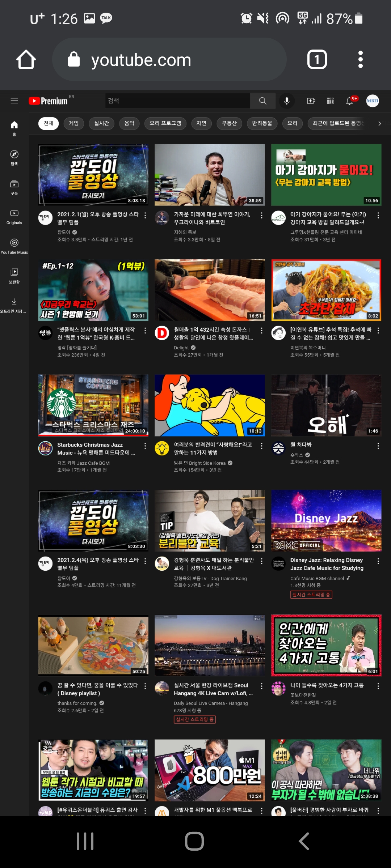The height and width of the screenshot is (868, 391).
Task: Select the 게임 filter chip
Action: click(x=74, y=123)
